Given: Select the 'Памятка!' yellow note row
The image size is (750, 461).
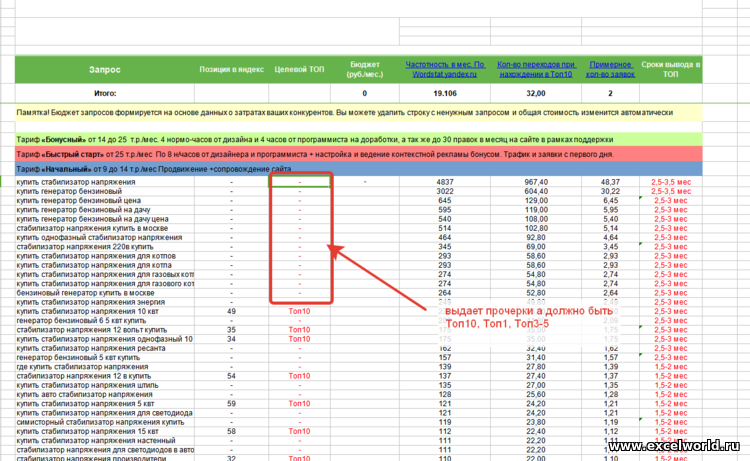Looking at the screenshot, I should click(359, 113).
